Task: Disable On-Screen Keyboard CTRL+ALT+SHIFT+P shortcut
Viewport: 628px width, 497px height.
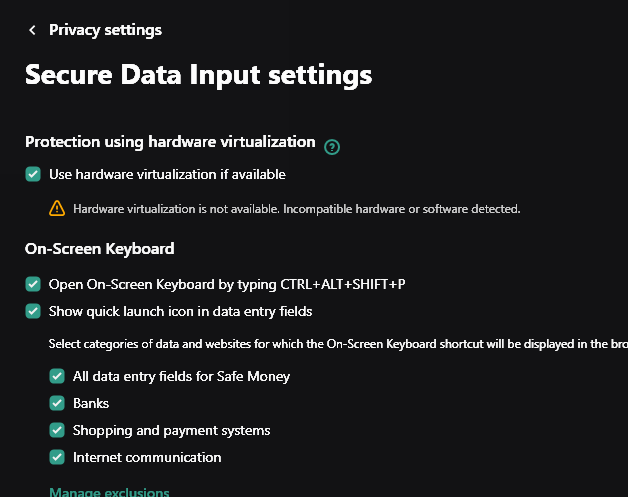Action: (33, 284)
